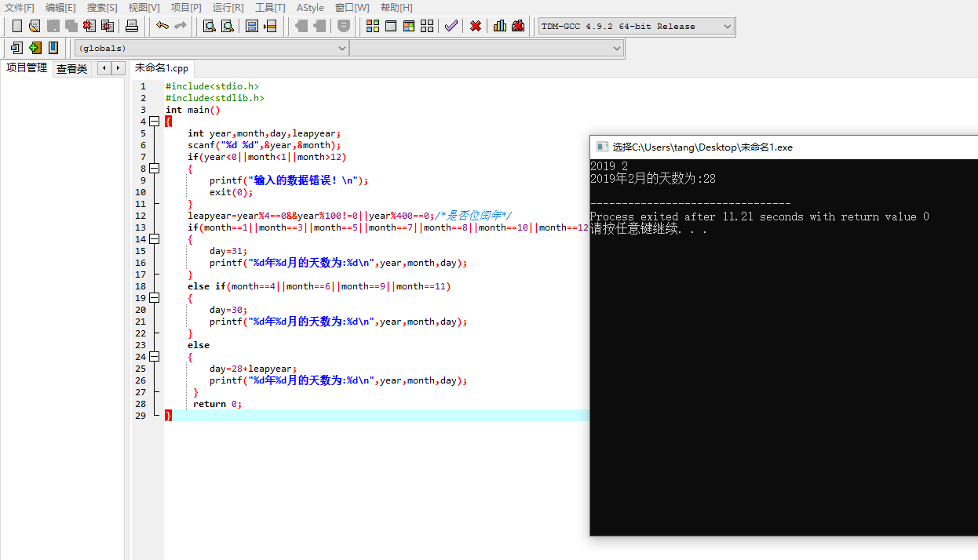Select the 未命名1.cpp editor tab
Screen dimensions: 978x560
click(162, 68)
